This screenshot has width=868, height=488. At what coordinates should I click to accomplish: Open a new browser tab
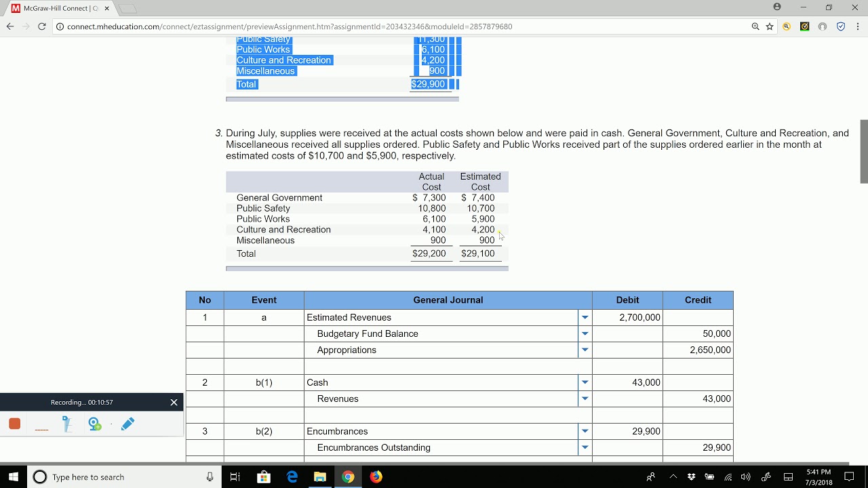(128, 9)
